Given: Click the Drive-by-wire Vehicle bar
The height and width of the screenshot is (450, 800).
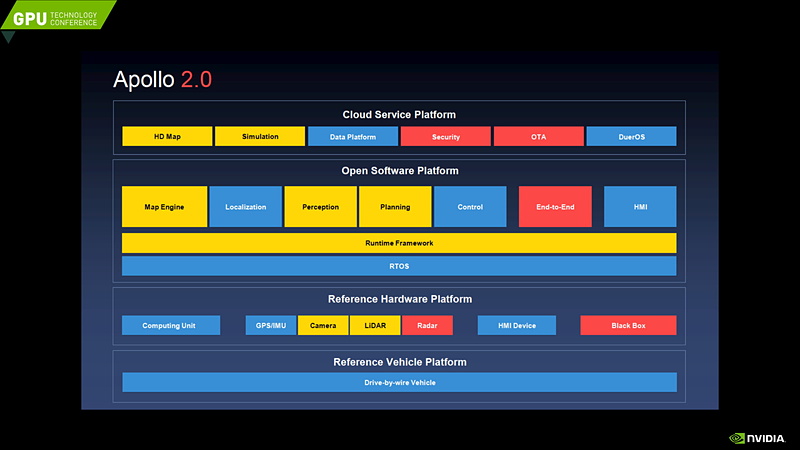Looking at the screenshot, I should pos(399,382).
